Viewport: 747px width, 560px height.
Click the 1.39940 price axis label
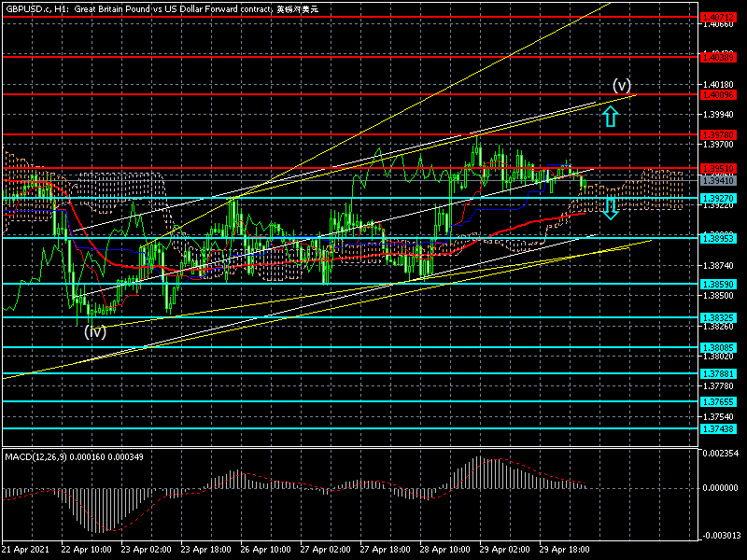coord(718,115)
